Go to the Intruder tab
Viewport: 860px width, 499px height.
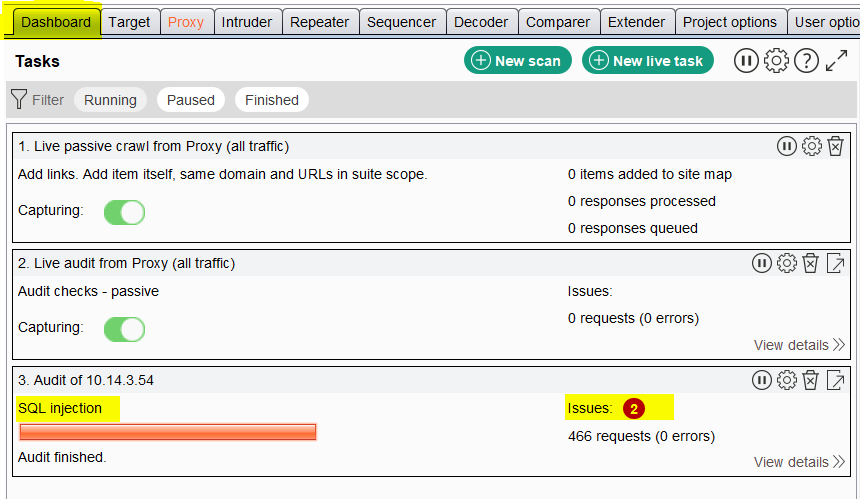[x=247, y=22]
